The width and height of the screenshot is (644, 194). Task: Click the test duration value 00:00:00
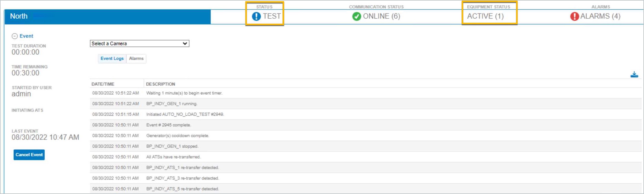[x=25, y=52]
